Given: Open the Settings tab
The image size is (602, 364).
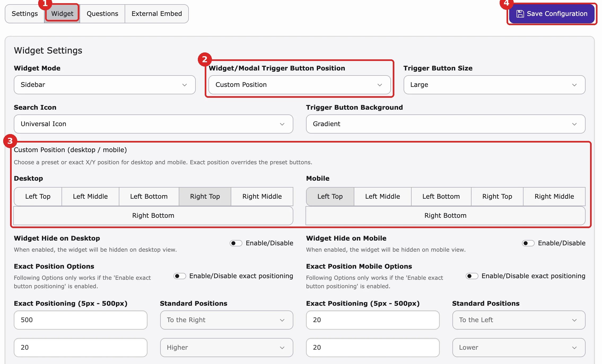Looking at the screenshot, I should point(25,14).
